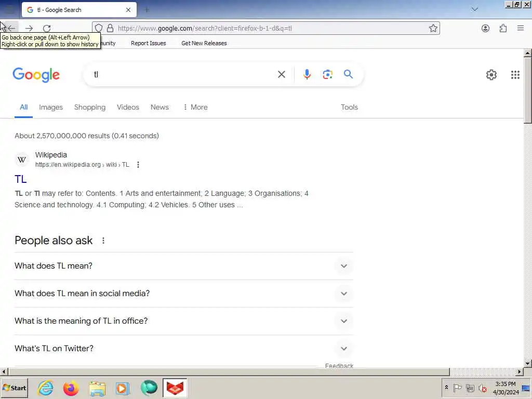Viewport: 532px width, 399px height.
Task: Click the red taskbar application icon
Action: pos(175,388)
